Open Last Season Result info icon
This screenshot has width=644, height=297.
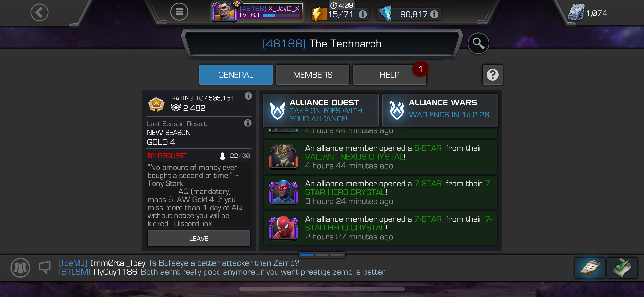[x=248, y=123]
